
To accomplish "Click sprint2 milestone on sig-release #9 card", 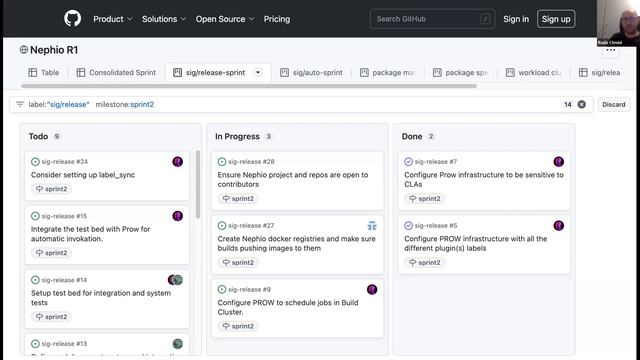I will (x=238, y=326).
